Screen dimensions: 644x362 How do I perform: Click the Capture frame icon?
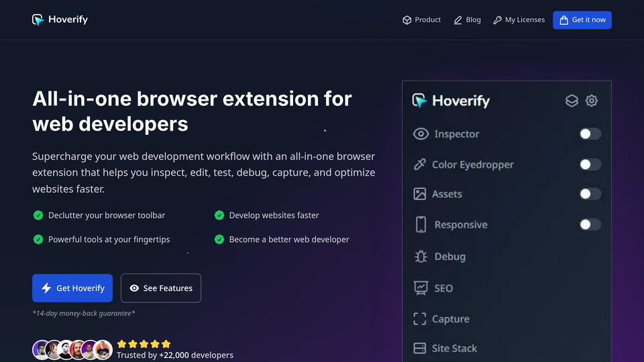tap(420, 319)
